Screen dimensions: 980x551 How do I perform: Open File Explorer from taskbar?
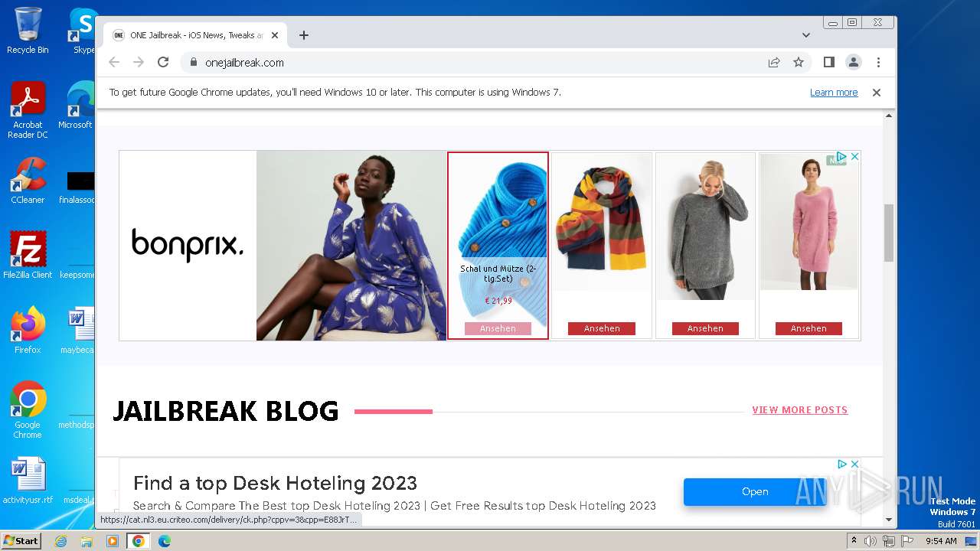87,541
